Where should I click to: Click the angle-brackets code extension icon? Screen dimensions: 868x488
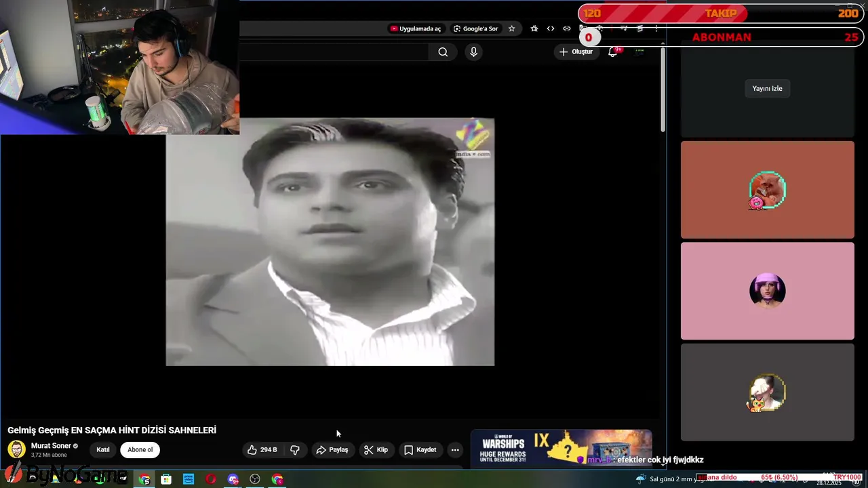tap(551, 28)
